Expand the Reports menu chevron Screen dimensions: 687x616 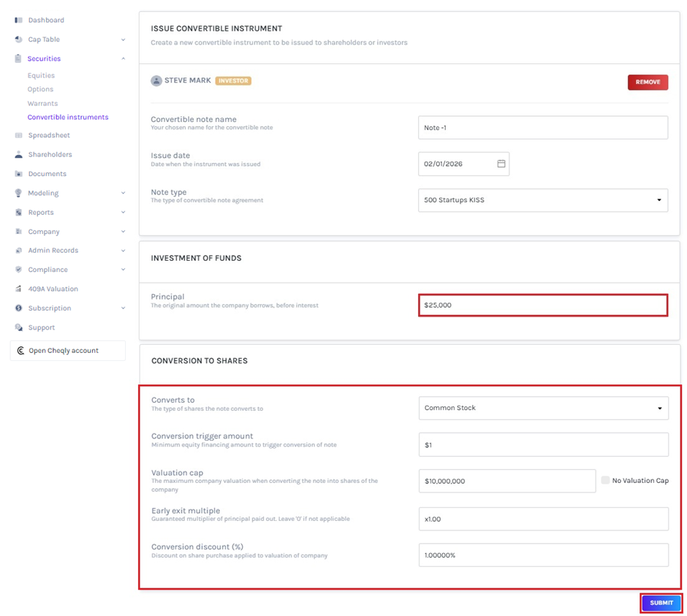pyautogui.click(x=123, y=213)
